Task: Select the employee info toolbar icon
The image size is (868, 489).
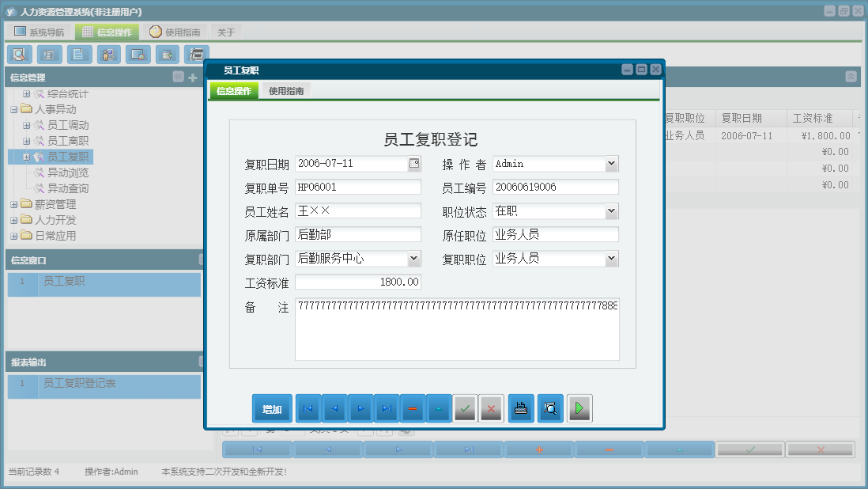Action: tap(108, 54)
